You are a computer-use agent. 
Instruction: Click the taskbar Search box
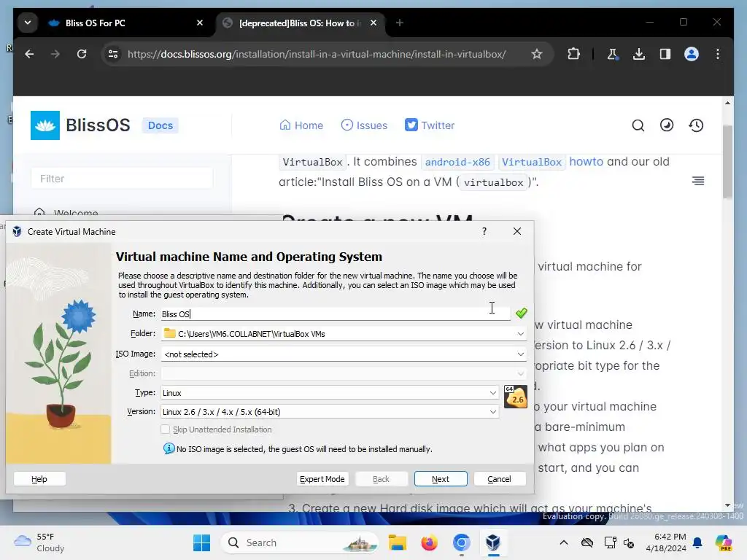(299, 542)
